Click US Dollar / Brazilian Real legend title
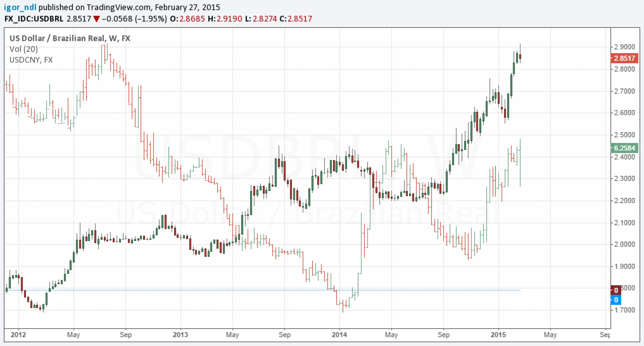Viewport: 644px width, 346px height. point(70,38)
